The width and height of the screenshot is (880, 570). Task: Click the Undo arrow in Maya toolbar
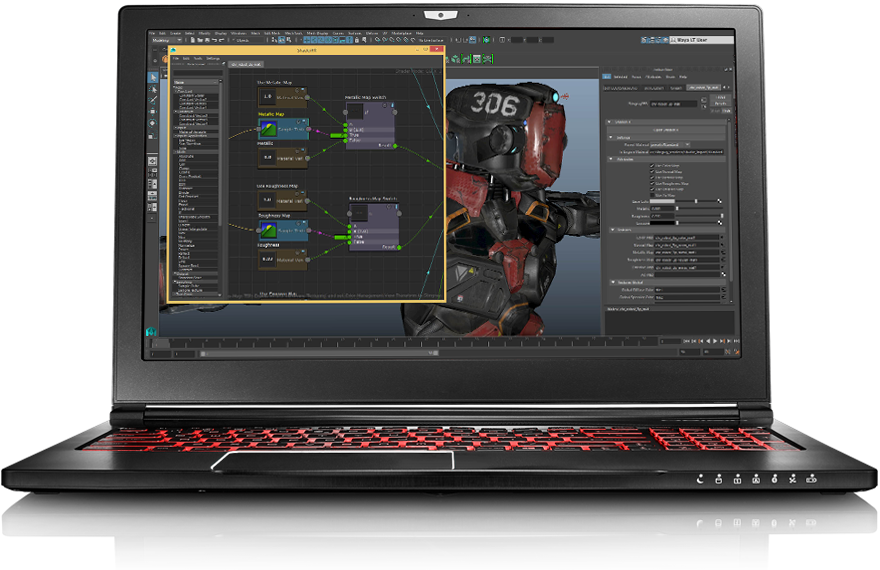214,40
